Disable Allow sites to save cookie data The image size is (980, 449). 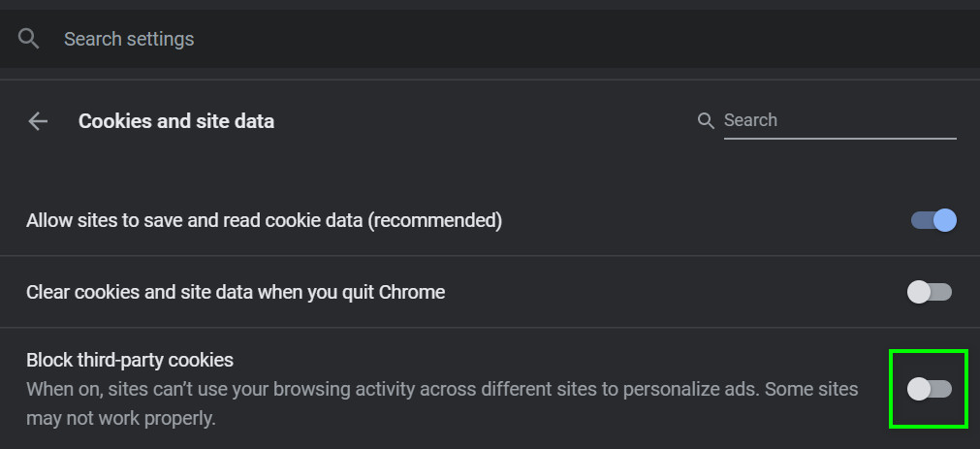(x=933, y=220)
